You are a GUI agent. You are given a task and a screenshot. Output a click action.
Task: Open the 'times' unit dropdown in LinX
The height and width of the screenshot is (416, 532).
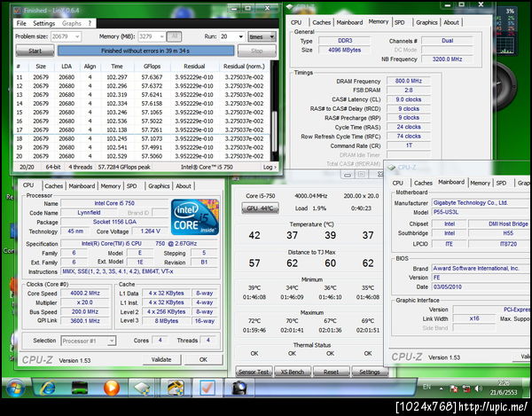[x=262, y=36]
